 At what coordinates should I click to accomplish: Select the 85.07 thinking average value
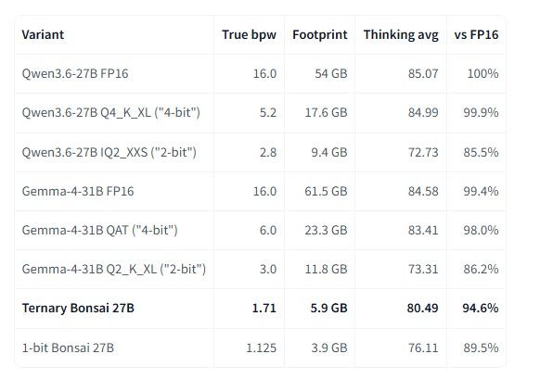click(x=423, y=73)
